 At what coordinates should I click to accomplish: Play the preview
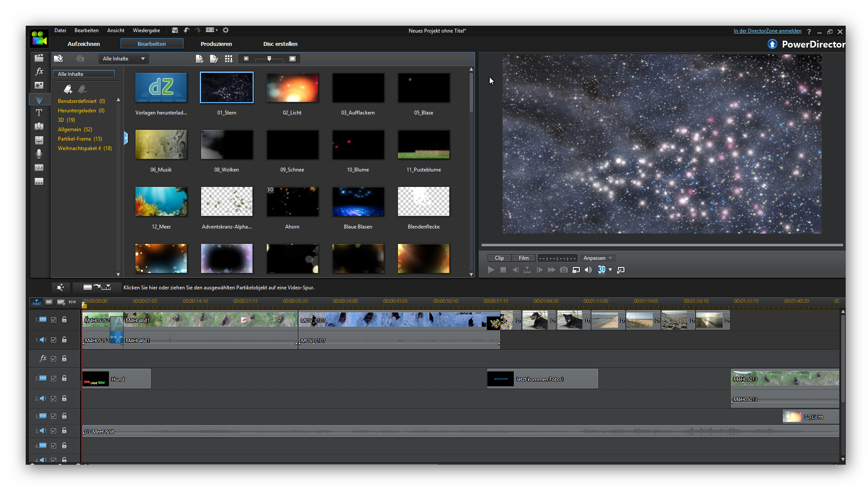491,270
